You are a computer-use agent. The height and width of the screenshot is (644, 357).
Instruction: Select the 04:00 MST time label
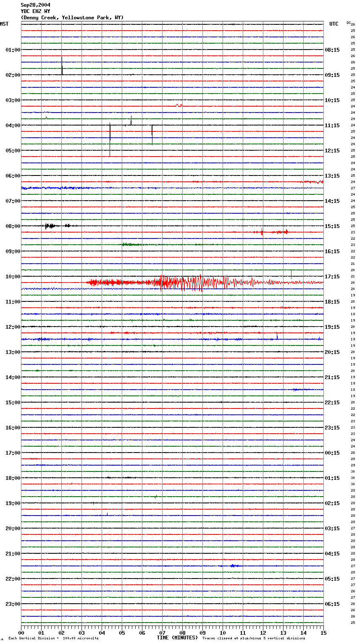[x=13, y=126]
